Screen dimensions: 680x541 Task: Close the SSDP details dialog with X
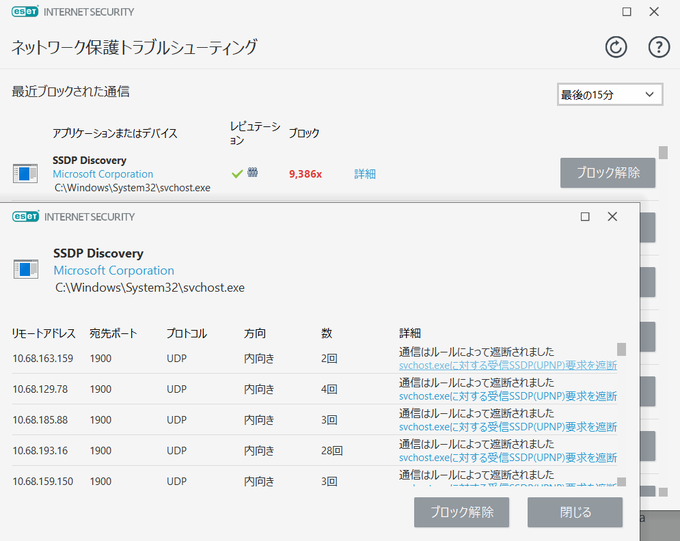612,216
